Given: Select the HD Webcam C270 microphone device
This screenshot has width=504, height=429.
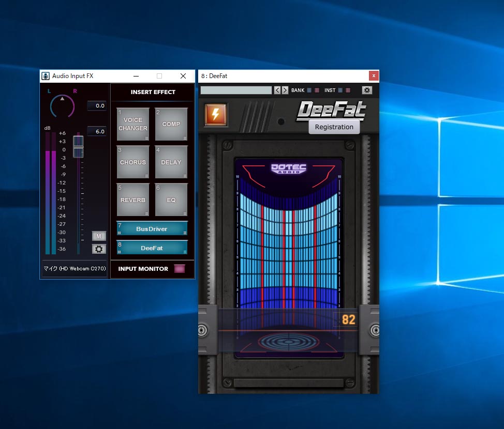Looking at the screenshot, I should point(75,268).
